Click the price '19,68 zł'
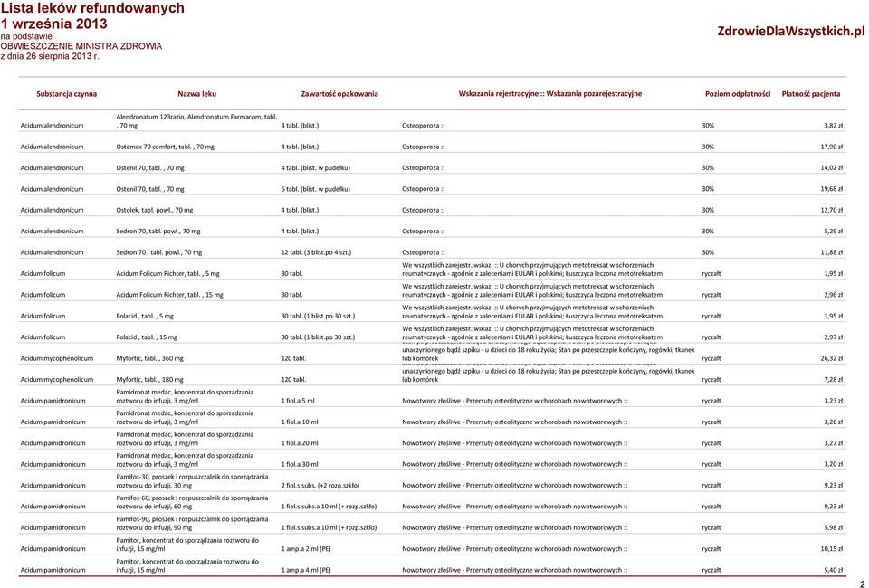Image resolution: width=869 pixels, height=588 pixels. click(831, 189)
